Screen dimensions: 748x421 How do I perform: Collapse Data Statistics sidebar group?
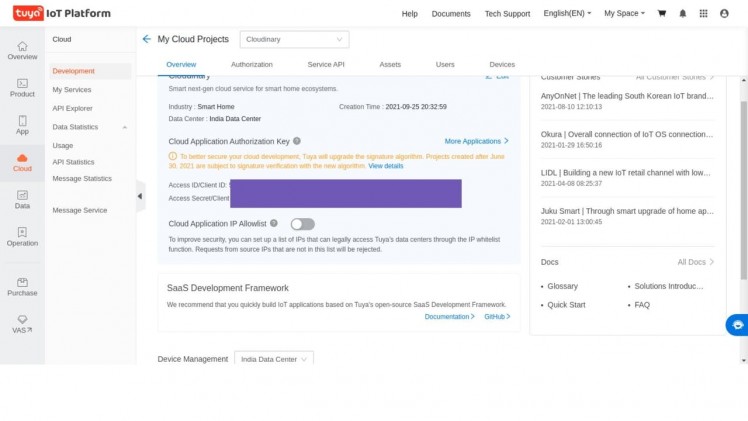click(125, 127)
